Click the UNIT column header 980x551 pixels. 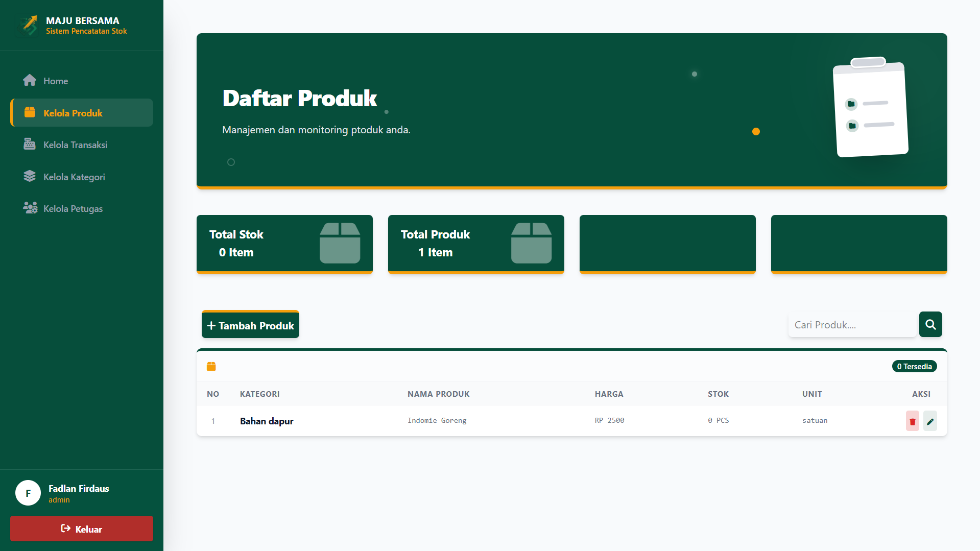pos(812,394)
